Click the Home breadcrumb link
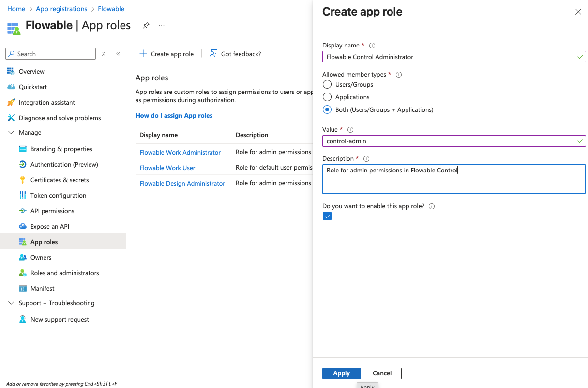Image resolution: width=588 pixels, height=388 pixels. [x=16, y=9]
